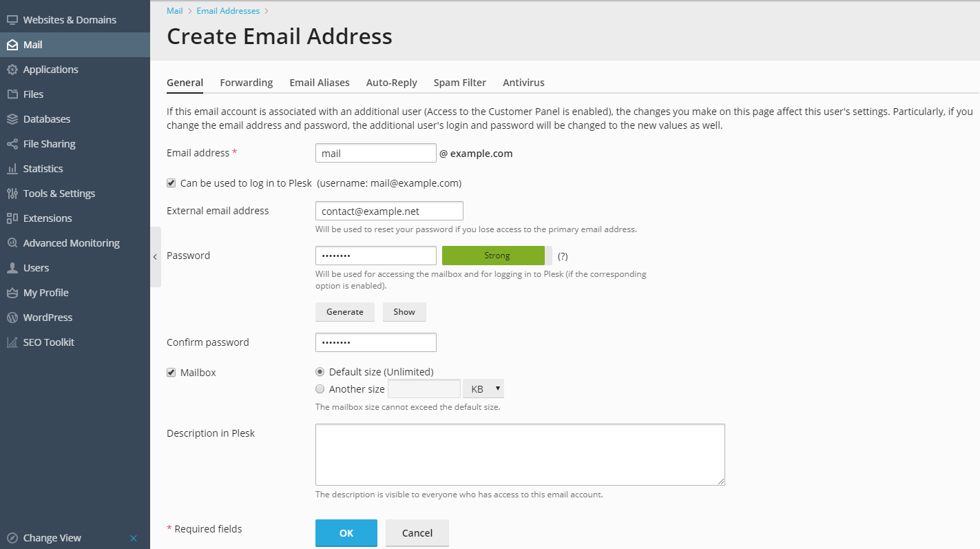
Task: Click the Statistics bar chart icon
Action: pos(12,169)
